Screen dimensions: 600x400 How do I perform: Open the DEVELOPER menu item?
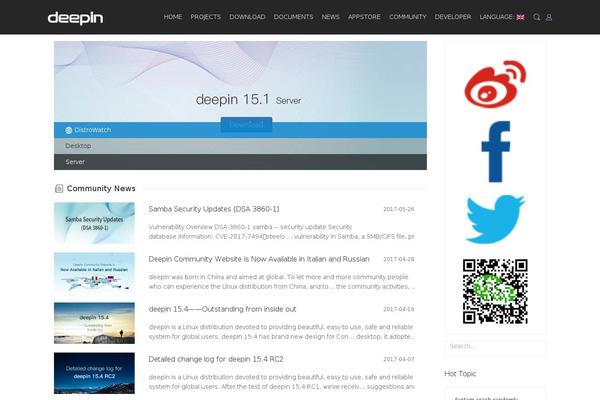coord(453,17)
